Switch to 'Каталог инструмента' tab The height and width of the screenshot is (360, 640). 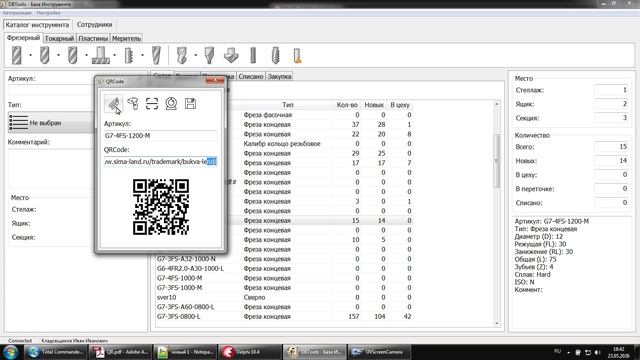tap(37, 24)
